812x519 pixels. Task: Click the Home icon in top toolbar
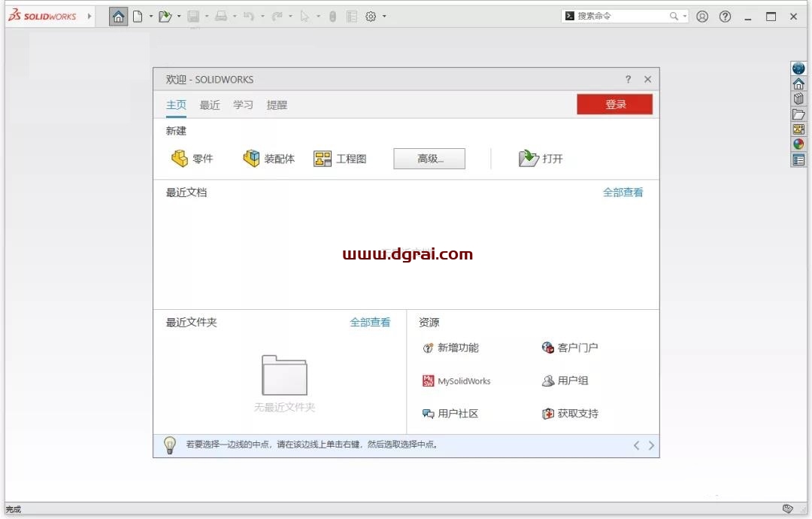pos(118,17)
